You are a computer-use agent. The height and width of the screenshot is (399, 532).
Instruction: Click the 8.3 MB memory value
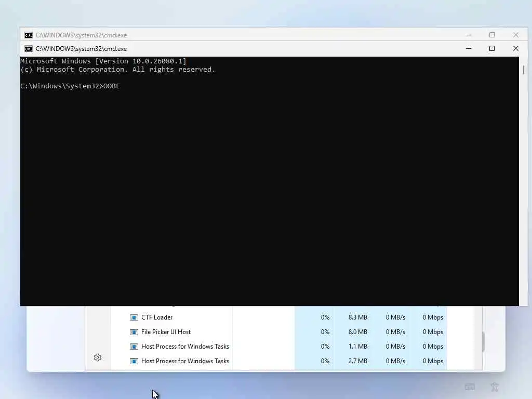357,317
